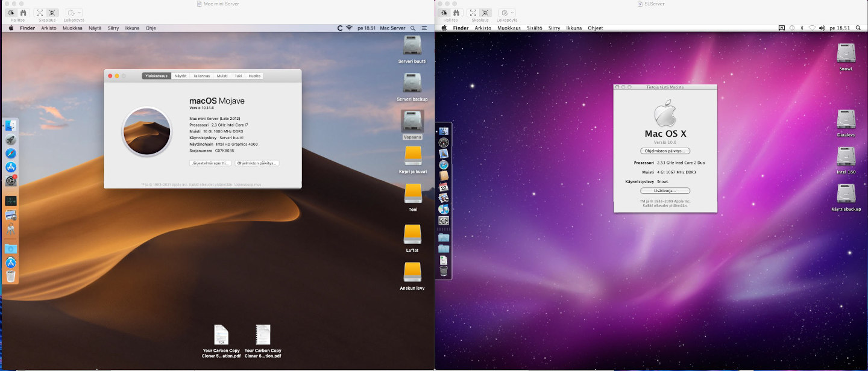The width and height of the screenshot is (868, 371).
Task: Switch to the Tuki tab
Action: [x=239, y=76]
